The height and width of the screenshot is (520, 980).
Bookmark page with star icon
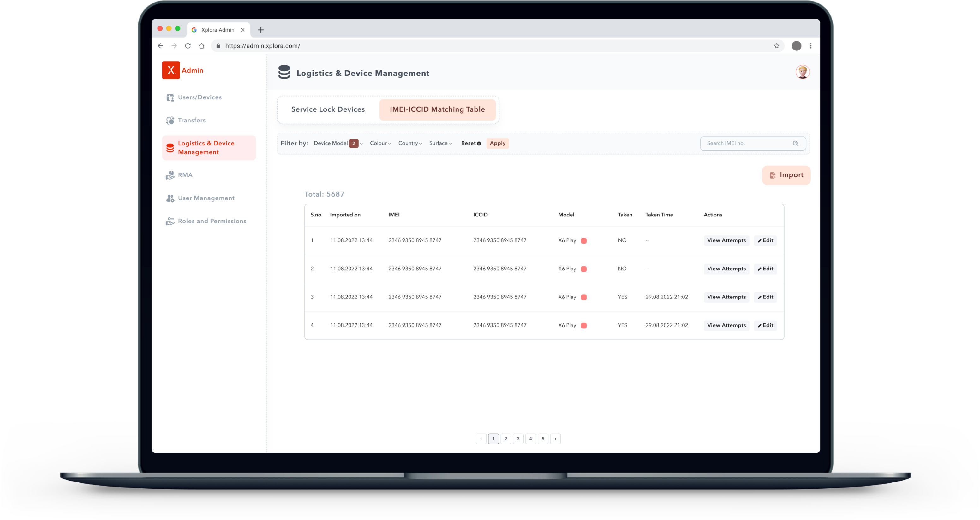tap(776, 46)
